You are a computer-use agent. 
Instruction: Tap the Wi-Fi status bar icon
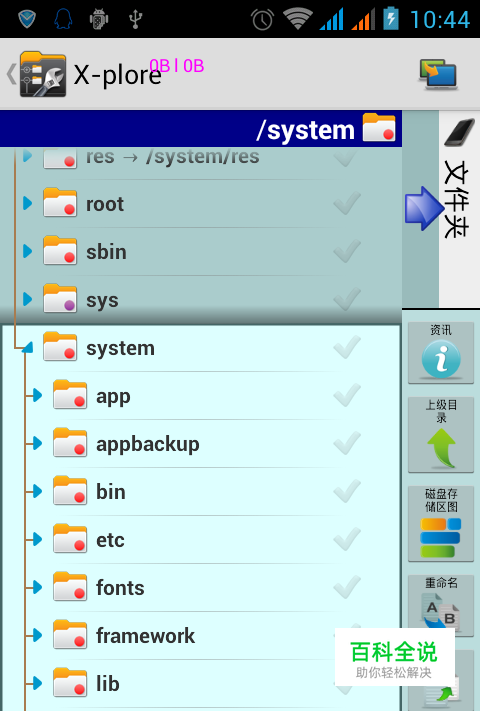coord(298,19)
